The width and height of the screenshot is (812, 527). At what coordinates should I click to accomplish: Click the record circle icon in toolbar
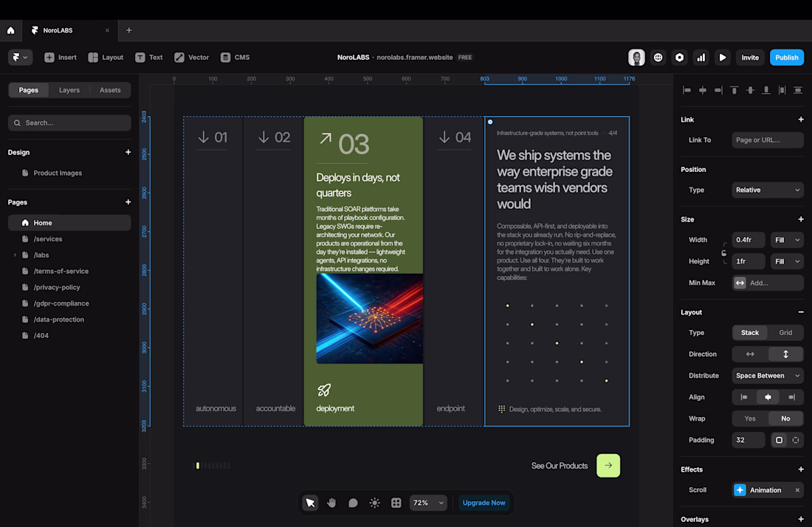click(x=679, y=58)
